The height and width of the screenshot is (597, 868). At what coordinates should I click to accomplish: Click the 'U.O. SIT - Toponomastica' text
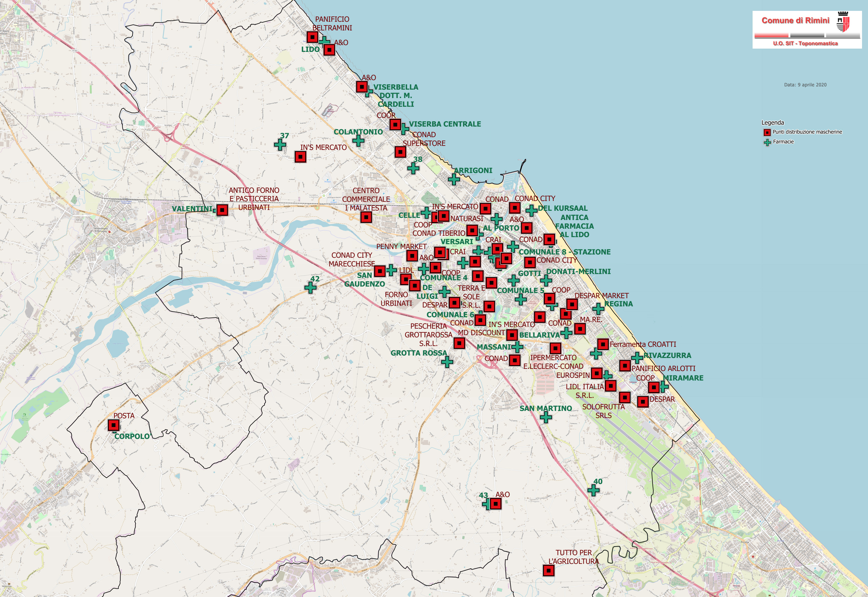[805, 43]
